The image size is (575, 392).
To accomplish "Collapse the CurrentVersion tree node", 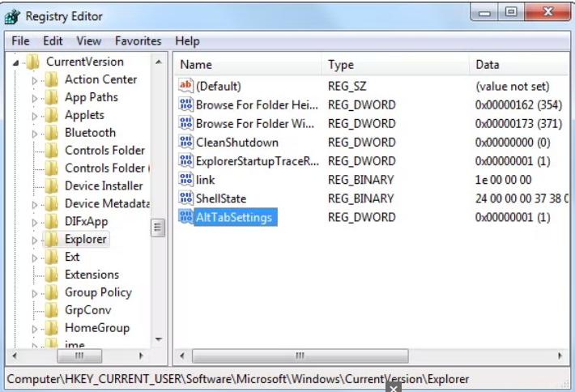I will point(15,63).
